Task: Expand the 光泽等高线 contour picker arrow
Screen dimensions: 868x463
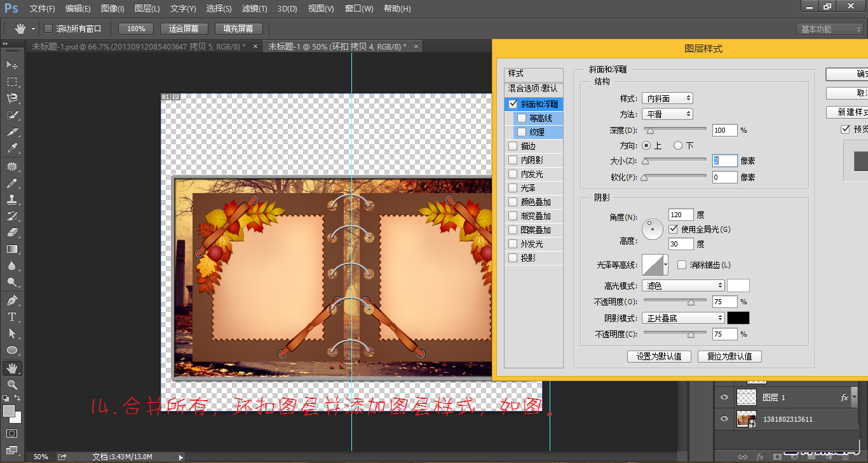Action: click(665, 264)
